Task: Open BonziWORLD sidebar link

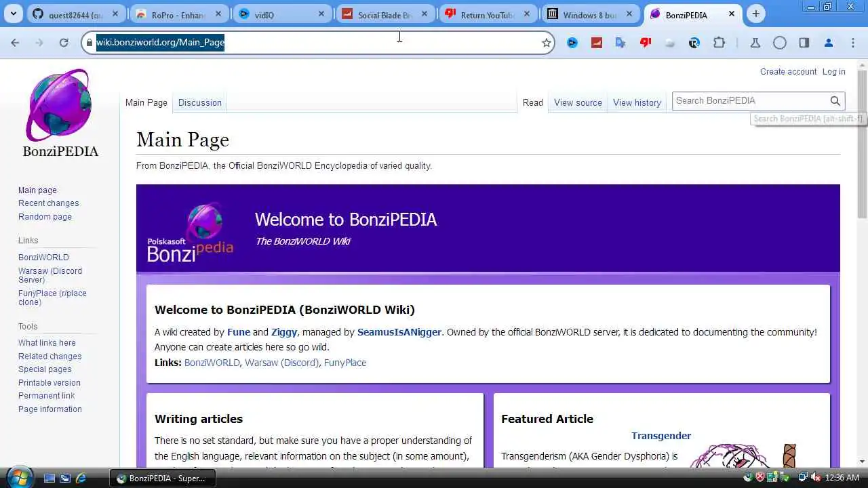Action: pos(43,258)
